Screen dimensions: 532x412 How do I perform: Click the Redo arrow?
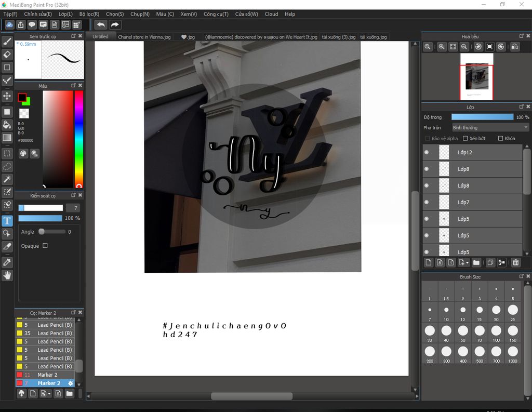(115, 25)
